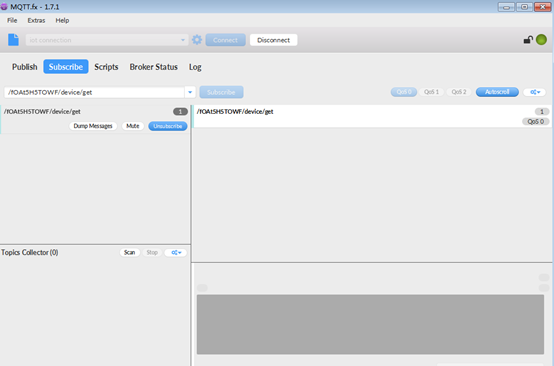Minimize the MQTT.fx window

pyautogui.click(x=506, y=7)
